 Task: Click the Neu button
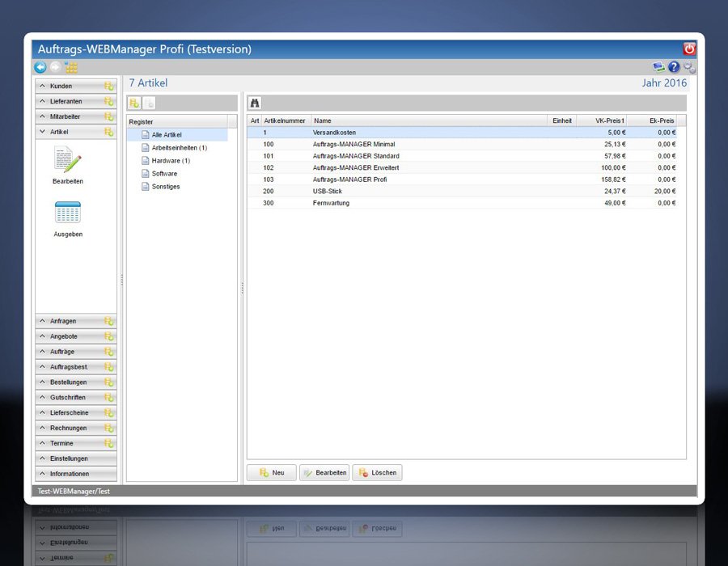[x=272, y=473]
